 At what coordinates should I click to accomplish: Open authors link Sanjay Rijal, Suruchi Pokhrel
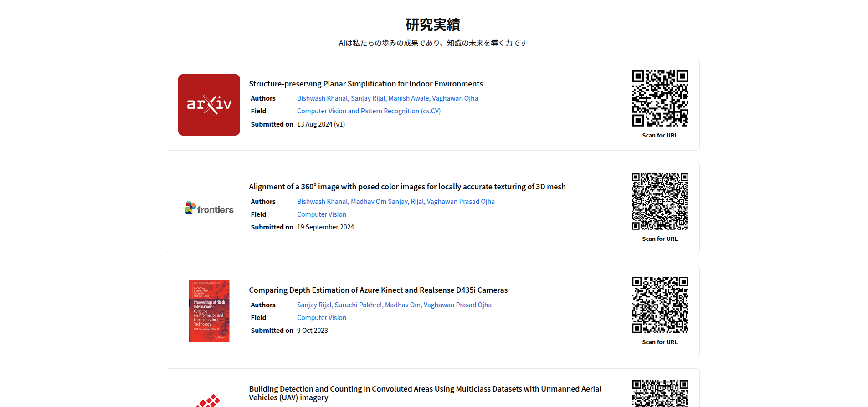click(394, 305)
